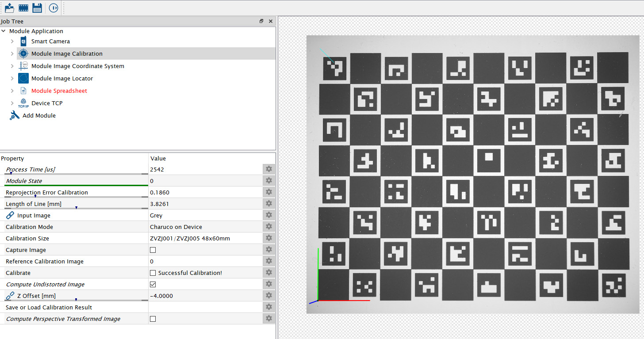Click the link icon beside Z Offset
The height and width of the screenshot is (339, 644).
click(x=10, y=296)
